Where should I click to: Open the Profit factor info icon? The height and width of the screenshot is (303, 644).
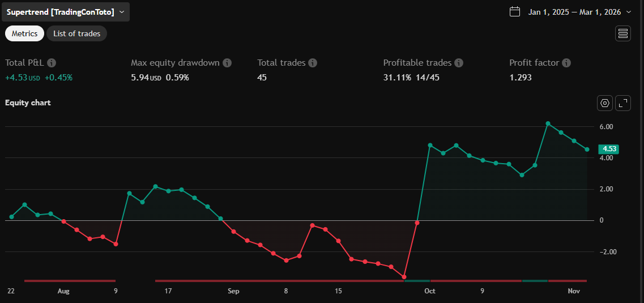(566, 63)
